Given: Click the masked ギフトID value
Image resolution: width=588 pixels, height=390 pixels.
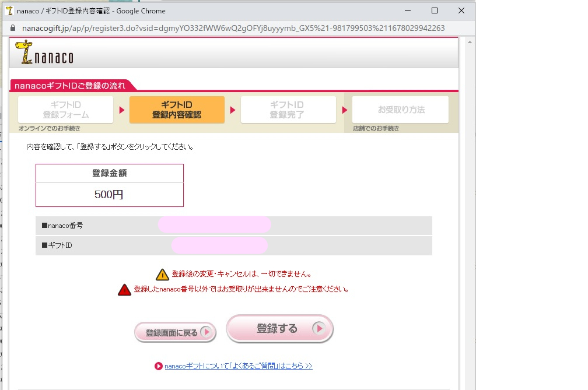Looking at the screenshot, I should pos(219,245).
